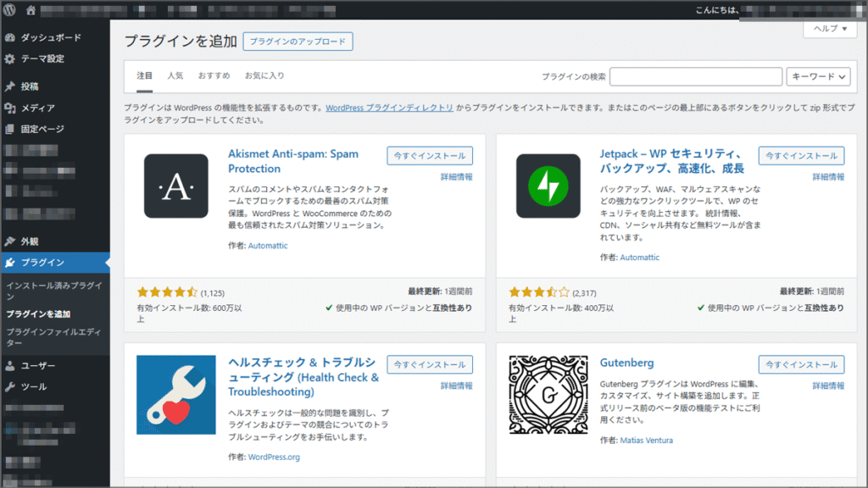Click the メディア media icon

point(10,108)
